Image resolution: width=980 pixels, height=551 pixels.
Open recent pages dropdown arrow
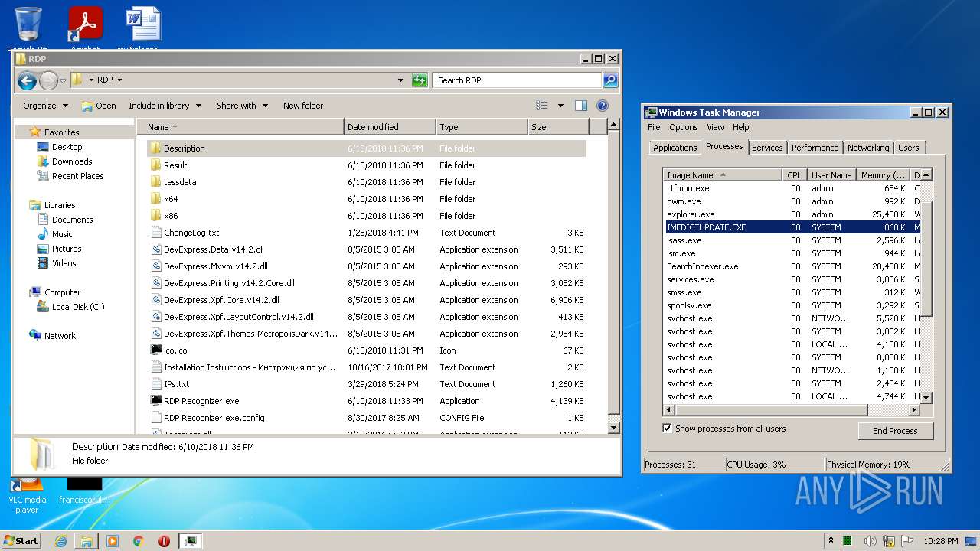63,80
